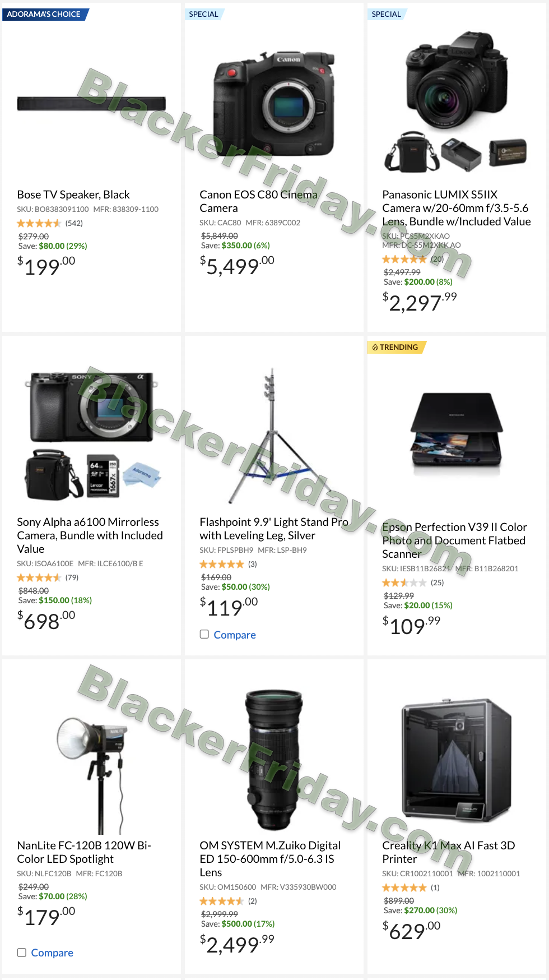Open the Sony Alpha a6100 product image

point(91,436)
